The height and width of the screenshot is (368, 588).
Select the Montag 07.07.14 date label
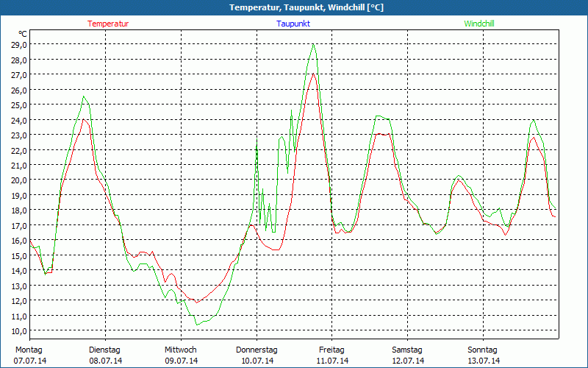coord(29,355)
